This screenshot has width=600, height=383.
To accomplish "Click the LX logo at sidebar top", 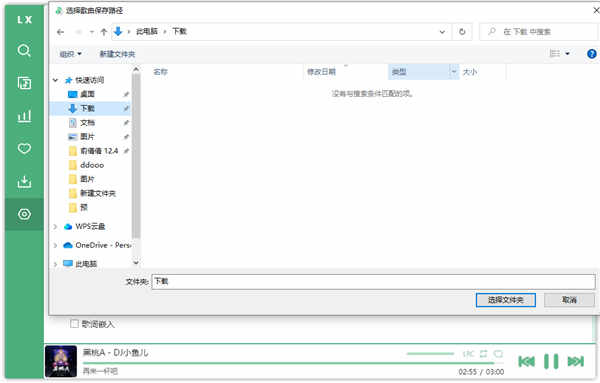I will (24, 20).
